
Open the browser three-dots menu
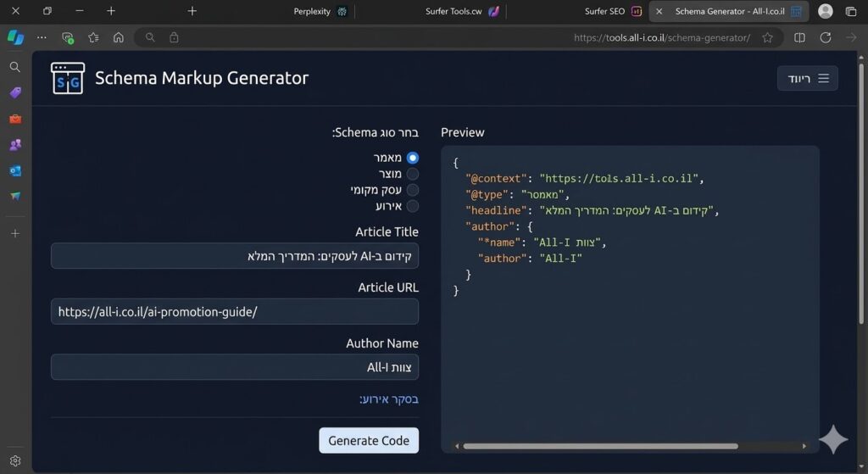tap(42, 37)
